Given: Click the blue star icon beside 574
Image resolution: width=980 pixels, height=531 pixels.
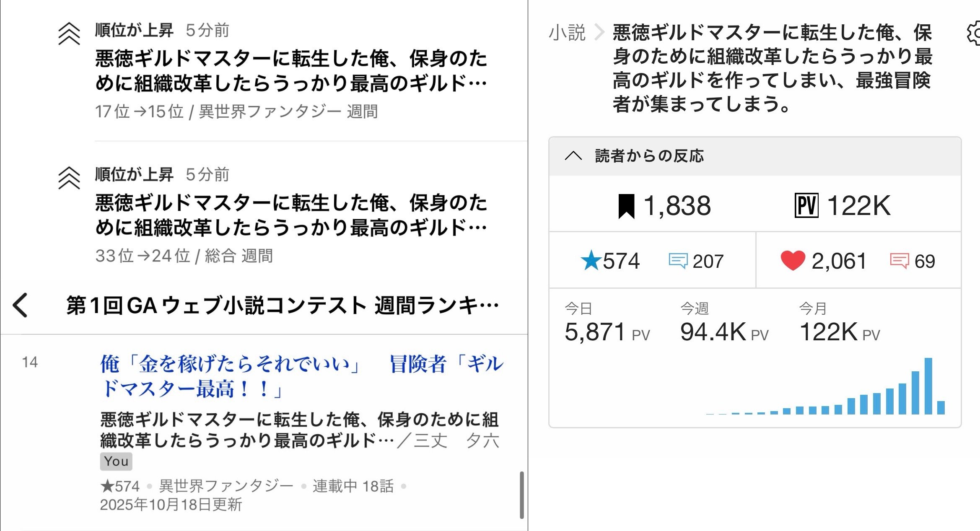Looking at the screenshot, I should [x=591, y=261].
